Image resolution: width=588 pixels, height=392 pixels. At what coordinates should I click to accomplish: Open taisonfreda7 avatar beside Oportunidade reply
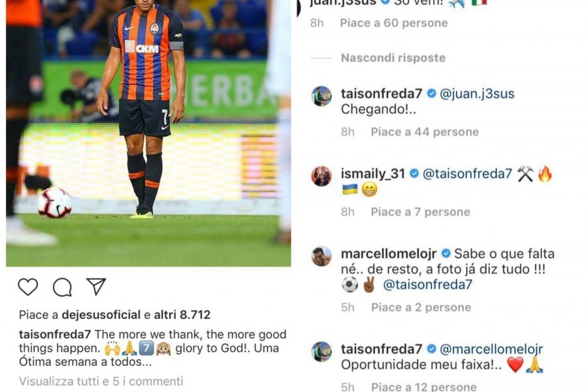click(321, 351)
